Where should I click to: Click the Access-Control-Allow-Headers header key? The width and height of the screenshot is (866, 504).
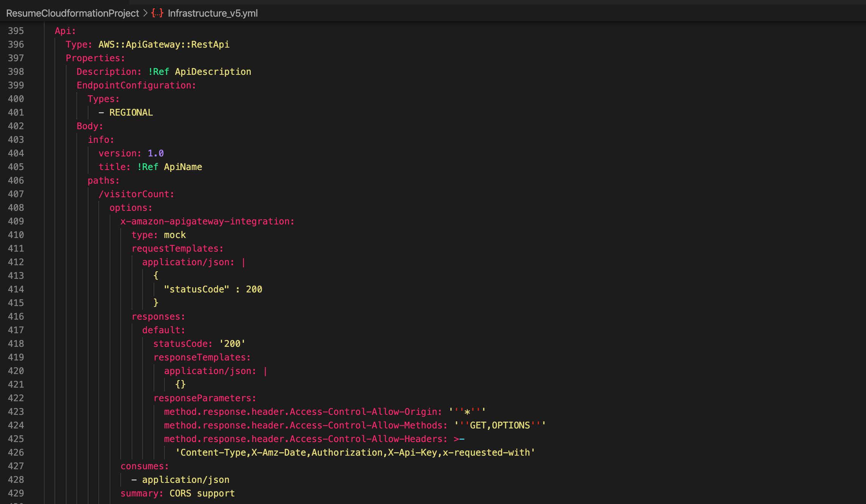pos(306,439)
